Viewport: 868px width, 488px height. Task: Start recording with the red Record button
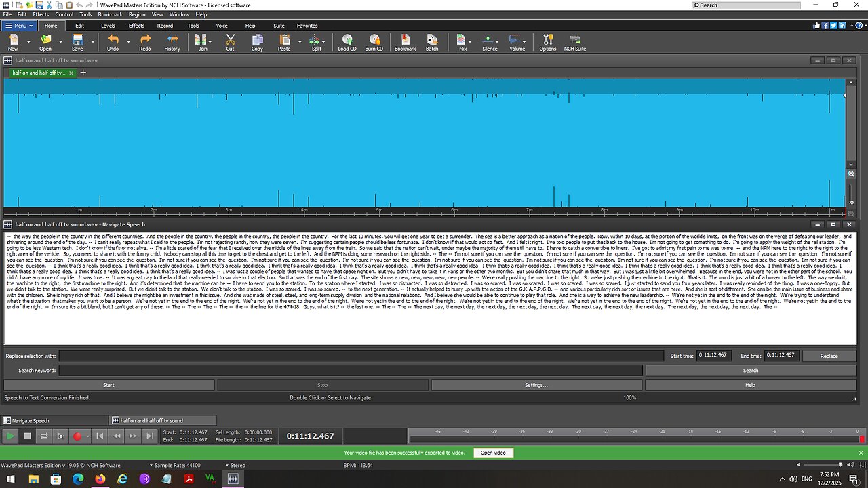click(x=77, y=436)
